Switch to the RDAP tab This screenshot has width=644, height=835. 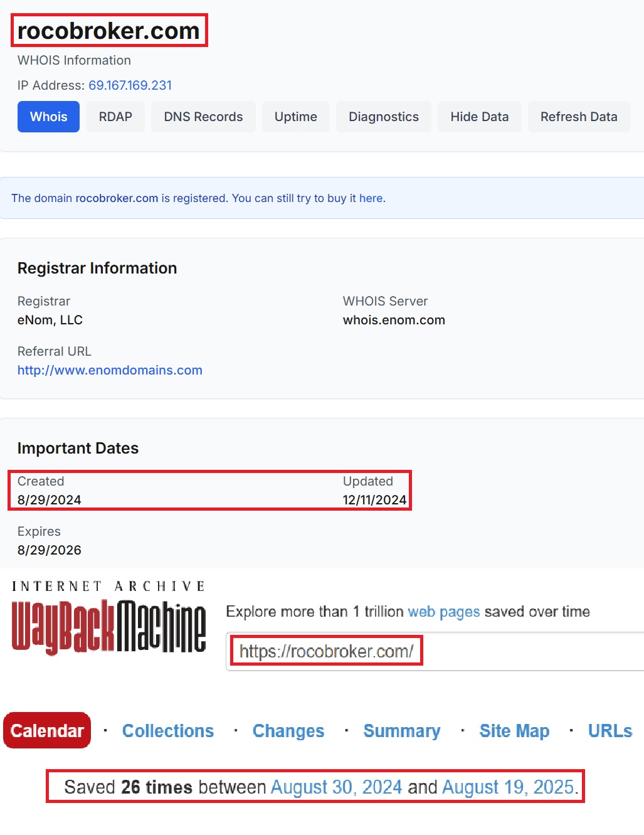tap(115, 117)
